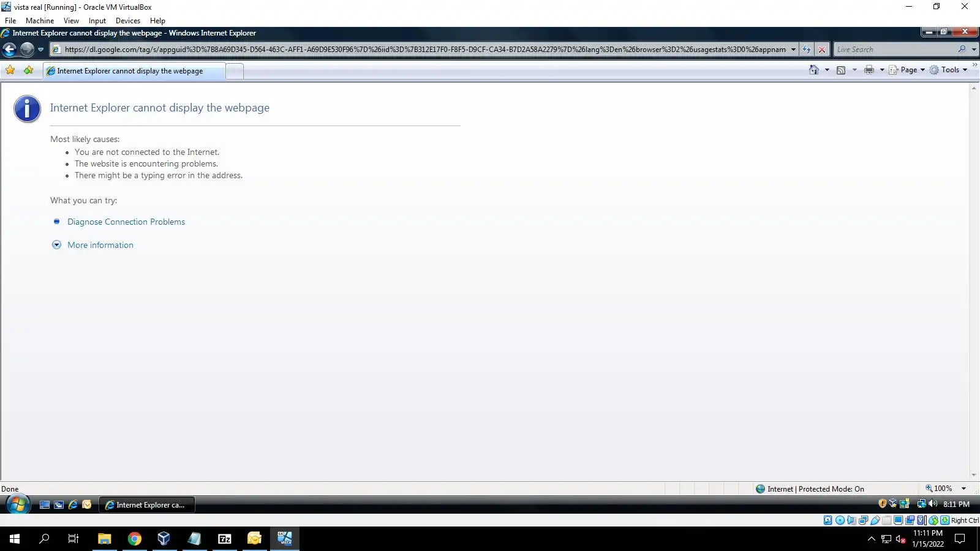Show more command bar items via chevron
The image size is (980, 551).
click(974, 65)
